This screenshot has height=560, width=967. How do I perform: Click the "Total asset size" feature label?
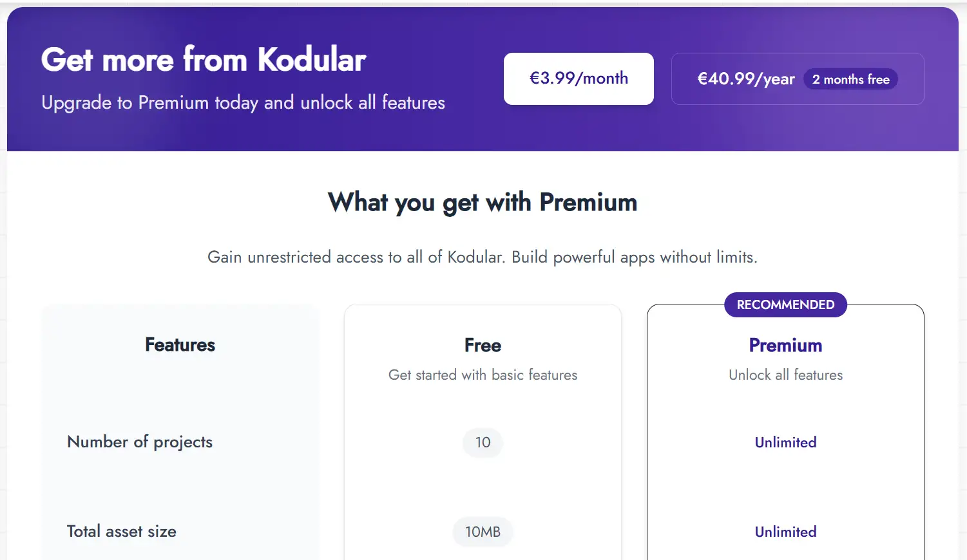pyautogui.click(x=122, y=531)
